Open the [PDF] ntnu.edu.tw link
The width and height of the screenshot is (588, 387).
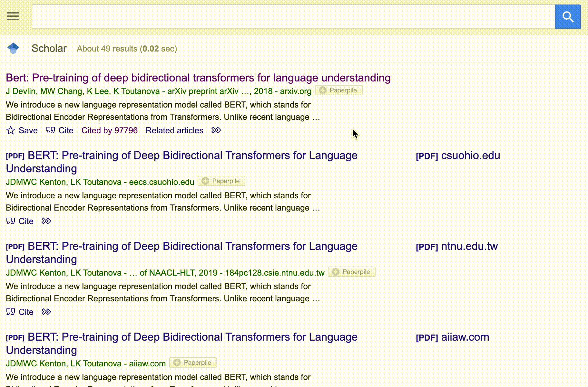point(456,246)
